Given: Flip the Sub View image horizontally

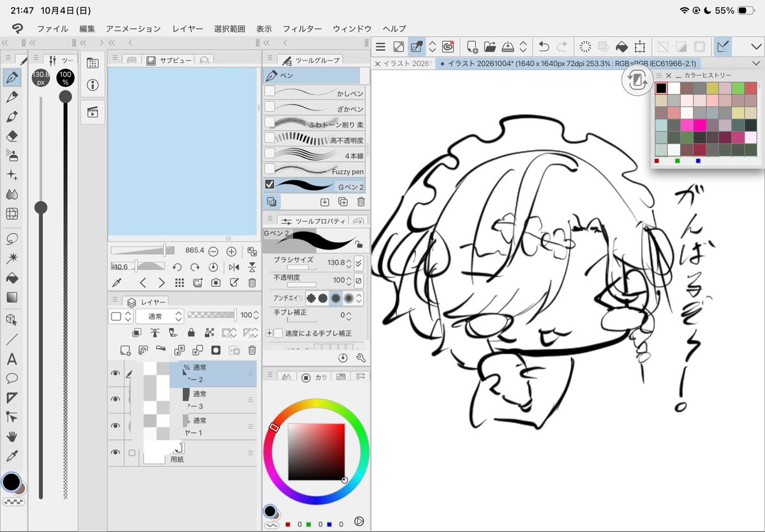Looking at the screenshot, I should tap(234, 267).
